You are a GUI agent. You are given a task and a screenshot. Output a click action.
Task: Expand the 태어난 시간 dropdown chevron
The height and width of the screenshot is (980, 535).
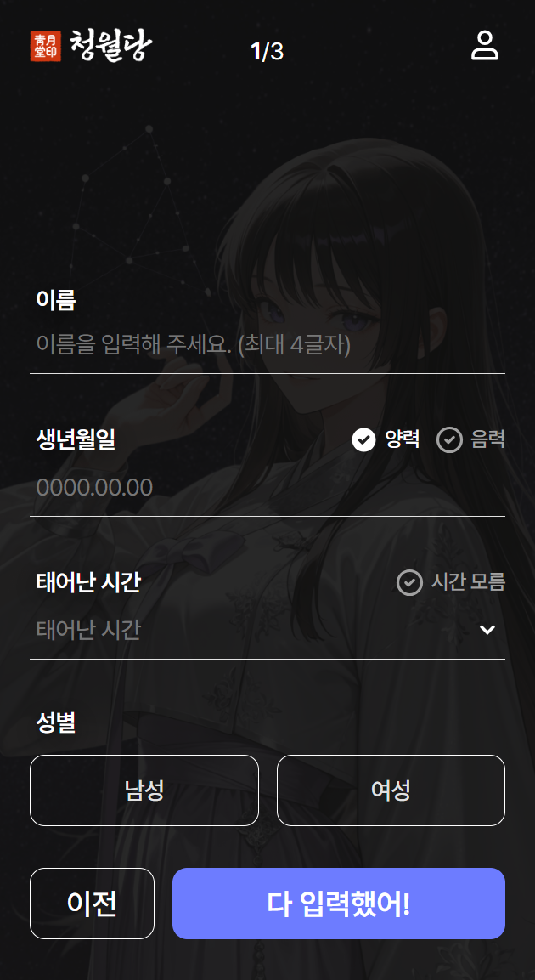point(487,630)
